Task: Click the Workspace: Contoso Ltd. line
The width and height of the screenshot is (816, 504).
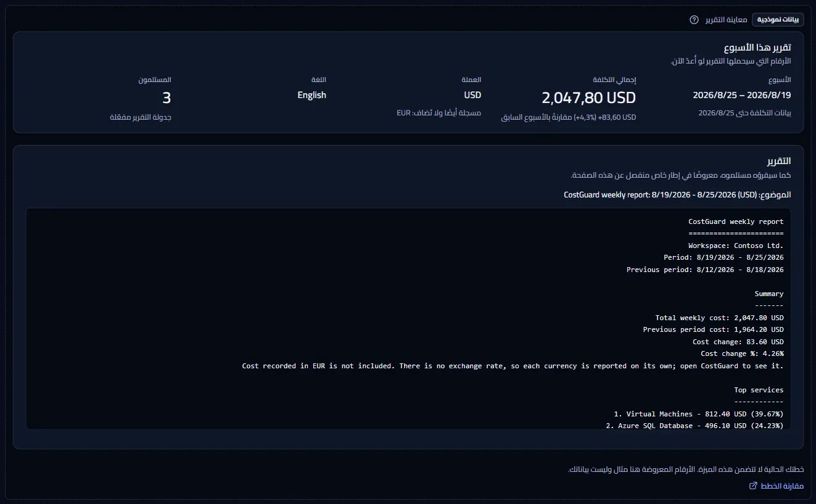Action: coord(736,246)
